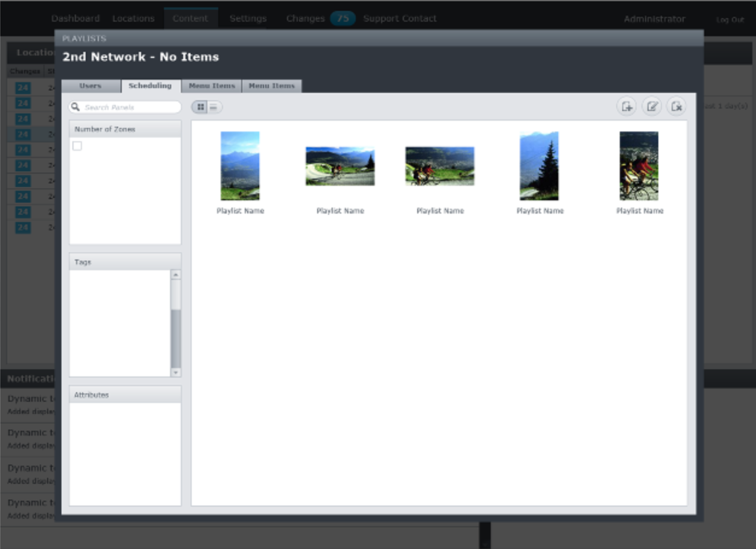
Task: Open the edit playlist pencil icon
Action: 652,107
